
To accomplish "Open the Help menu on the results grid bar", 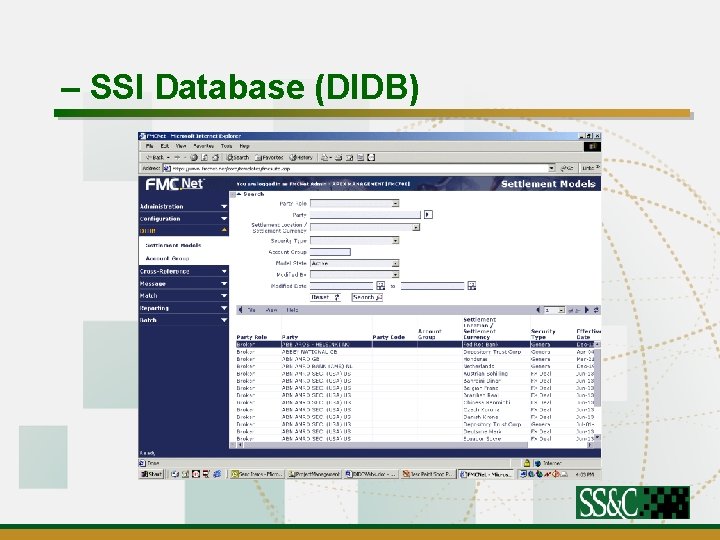I will 292,310.
